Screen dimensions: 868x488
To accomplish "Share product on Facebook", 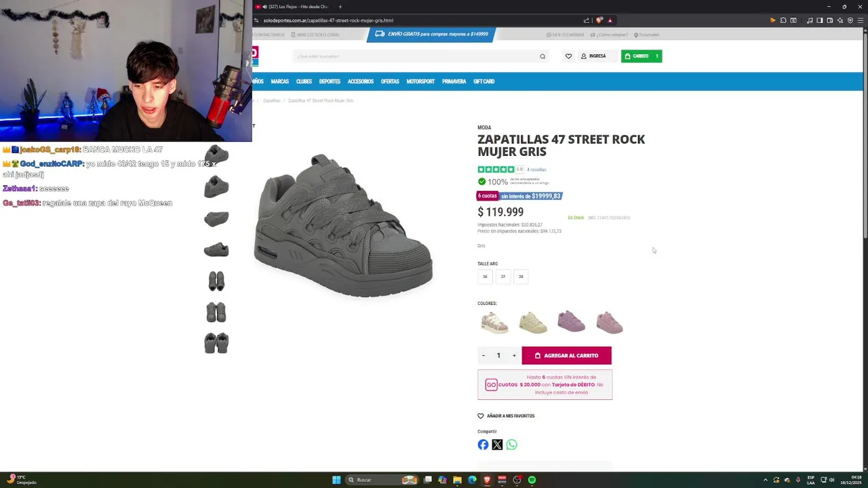I will coord(483,445).
